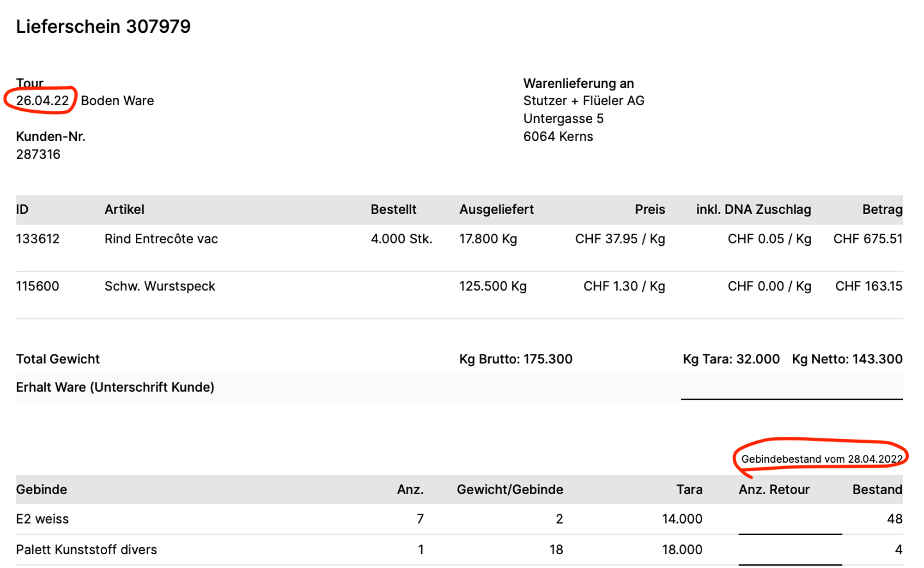
Task: Click article ID 115600
Action: [x=37, y=286]
